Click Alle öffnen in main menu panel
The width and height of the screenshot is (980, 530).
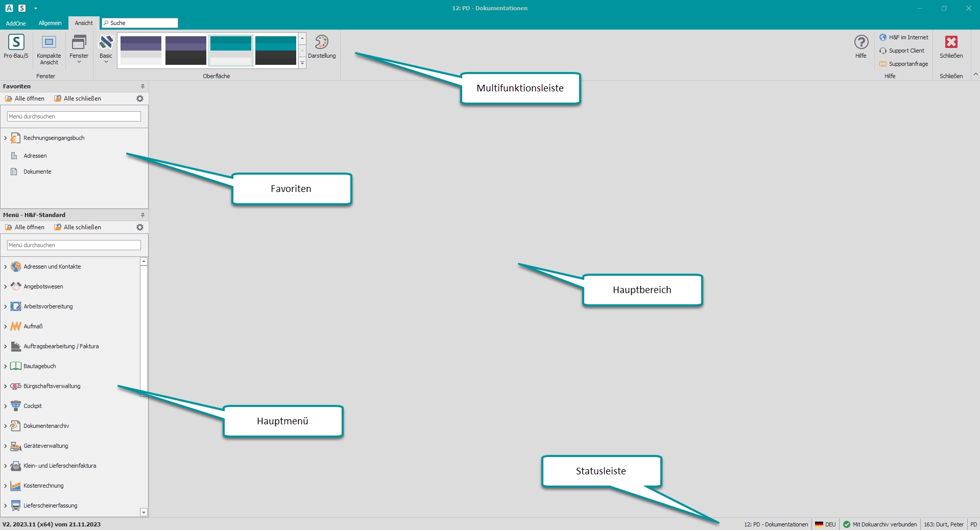[x=25, y=227]
